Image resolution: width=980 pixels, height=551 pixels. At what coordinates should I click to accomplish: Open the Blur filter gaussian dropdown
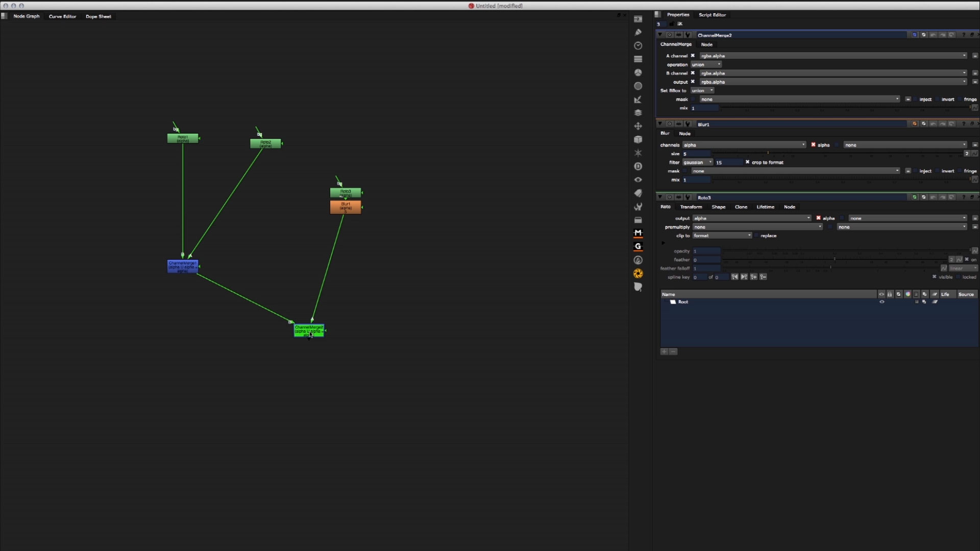click(x=697, y=162)
